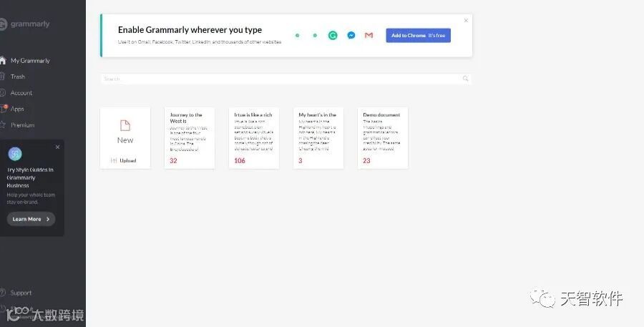
Task: Close the Style Guides promo card
Action: pos(57,147)
